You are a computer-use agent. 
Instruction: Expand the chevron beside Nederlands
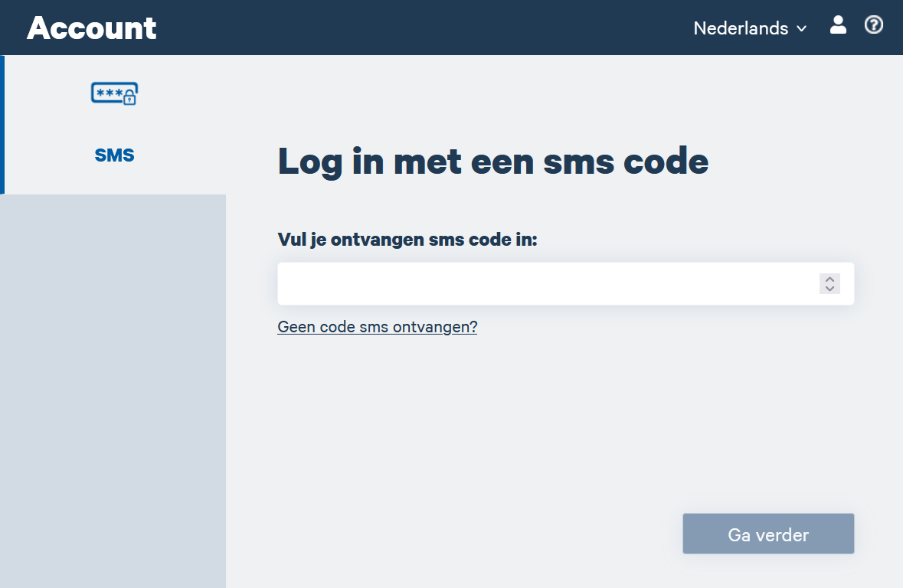(802, 29)
